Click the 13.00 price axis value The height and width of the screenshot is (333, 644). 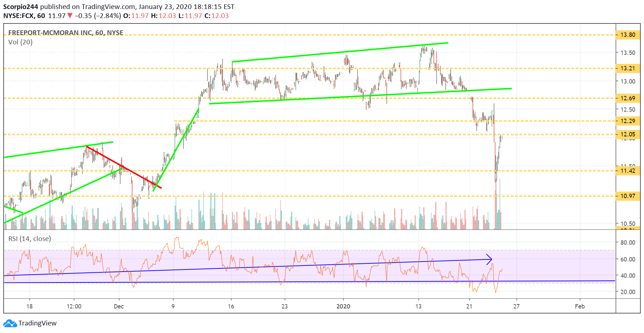click(x=628, y=82)
